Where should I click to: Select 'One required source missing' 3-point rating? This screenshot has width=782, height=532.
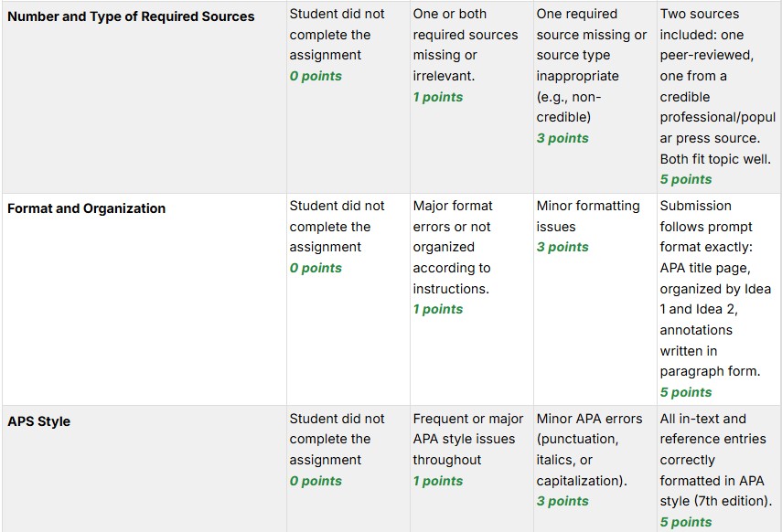click(x=591, y=64)
